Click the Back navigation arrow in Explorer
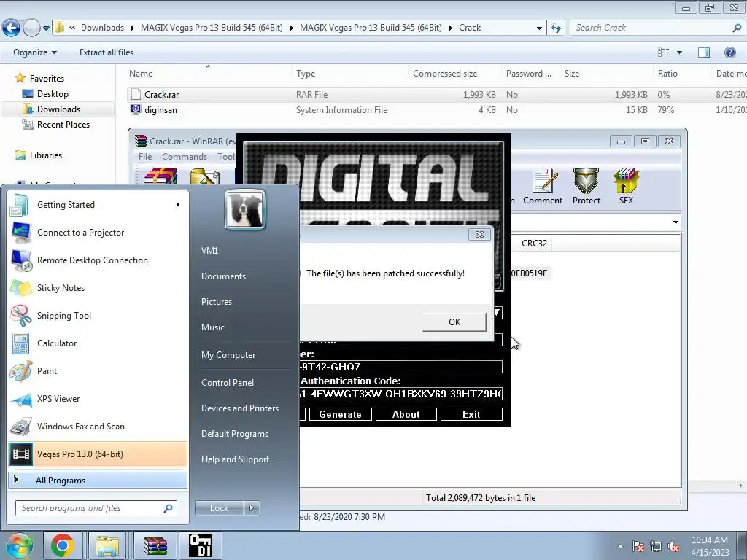Screen dimensions: 747x560 (x=12, y=28)
